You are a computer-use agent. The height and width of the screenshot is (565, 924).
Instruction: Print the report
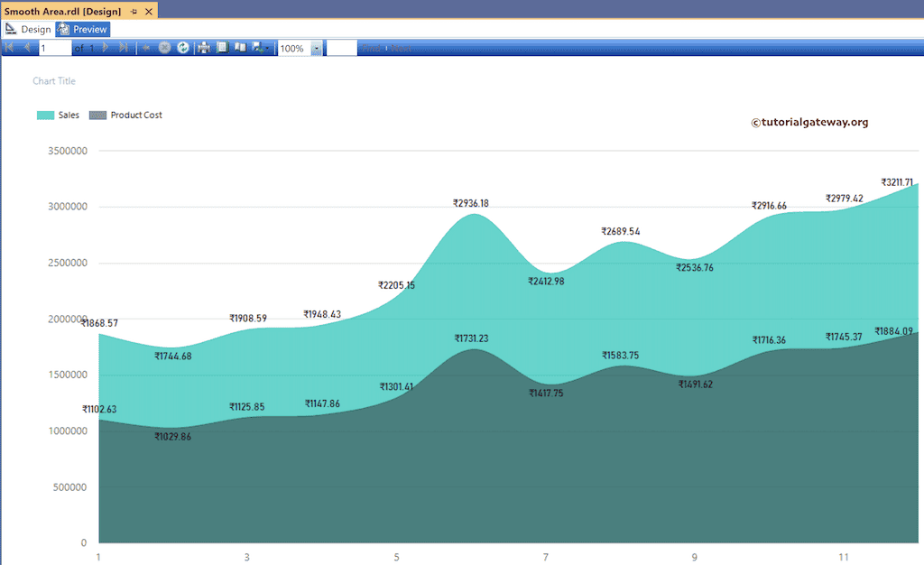[x=204, y=48]
